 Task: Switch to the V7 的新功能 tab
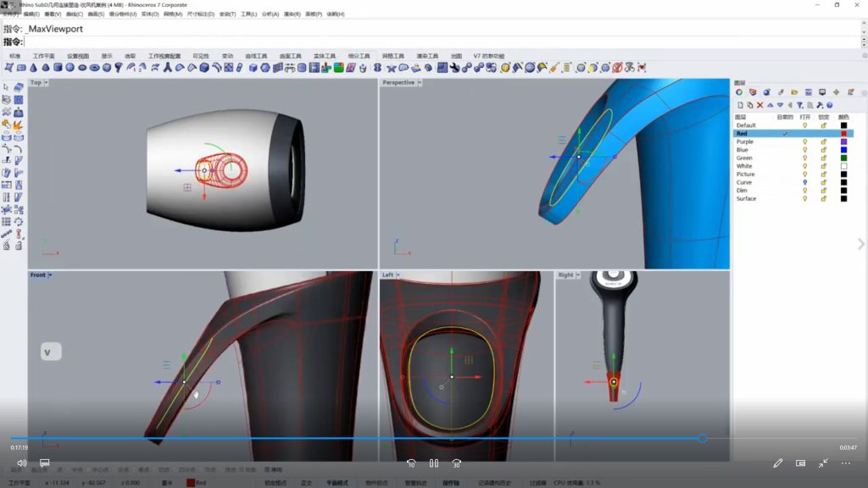click(489, 56)
